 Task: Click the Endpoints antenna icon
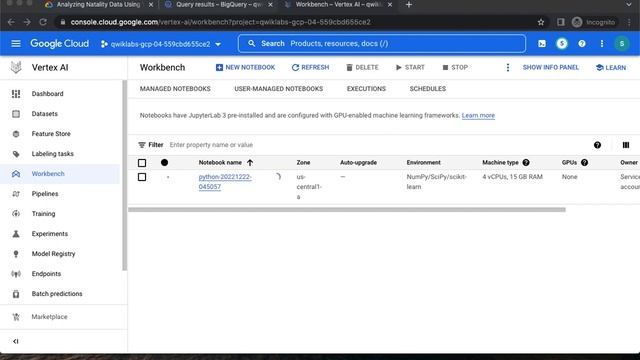coord(16,274)
